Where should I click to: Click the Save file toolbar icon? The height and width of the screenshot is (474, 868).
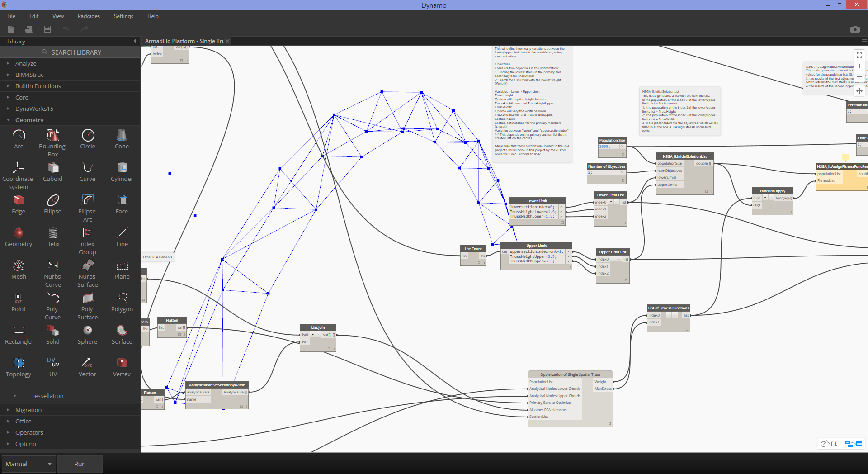47,29
